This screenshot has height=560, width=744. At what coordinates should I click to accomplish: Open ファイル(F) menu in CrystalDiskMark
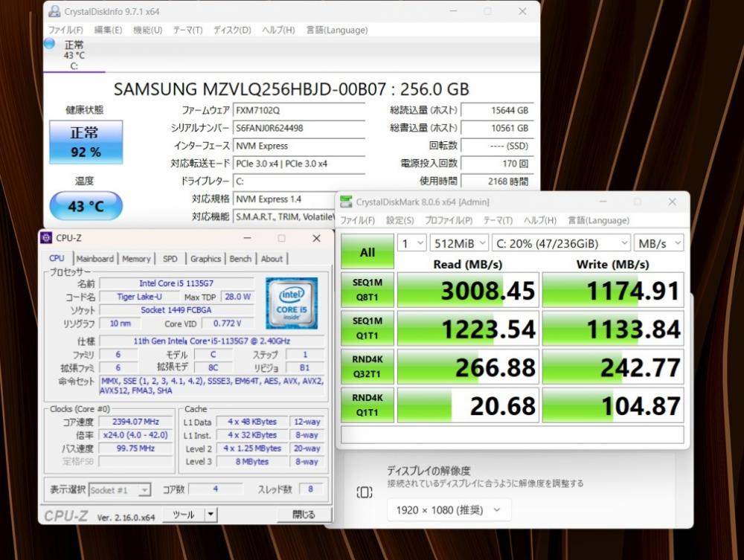coord(357,220)
